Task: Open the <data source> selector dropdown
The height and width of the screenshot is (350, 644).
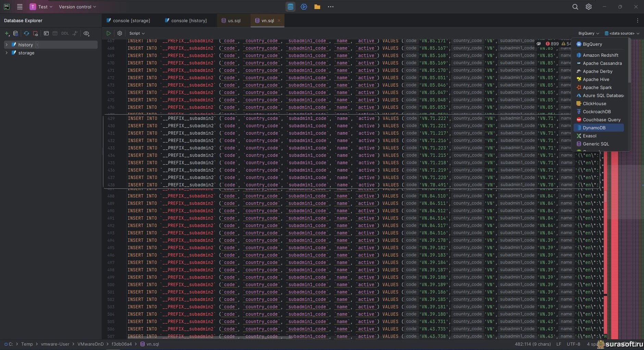Action: point(622,34)
